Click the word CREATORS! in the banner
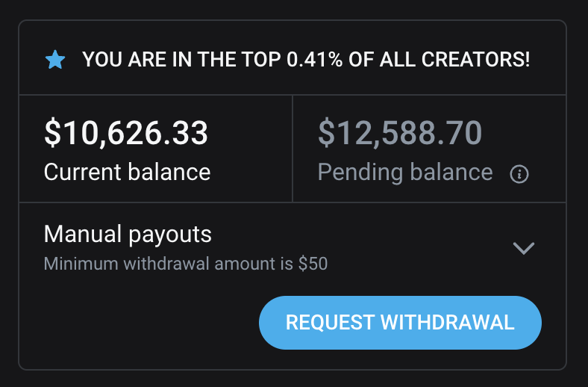Viewport: 588px width, 387px height. coord(475,60)
